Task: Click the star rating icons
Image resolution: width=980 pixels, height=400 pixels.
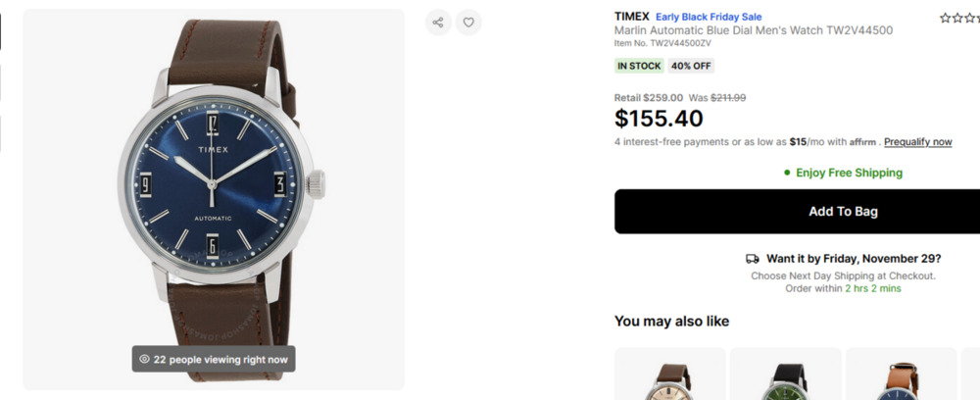Action: (958, 18)
